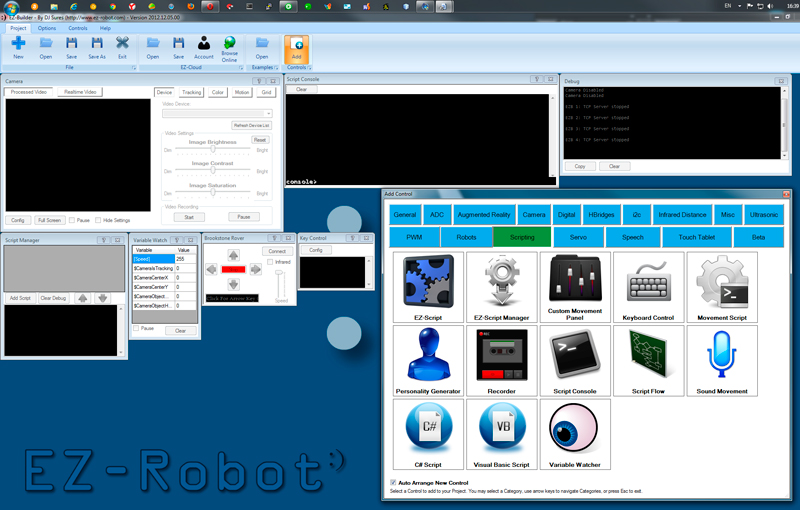Enable Hide Settings checkbox in Camera
This screenshot has height=510, width=800.
tap(98, 220)
